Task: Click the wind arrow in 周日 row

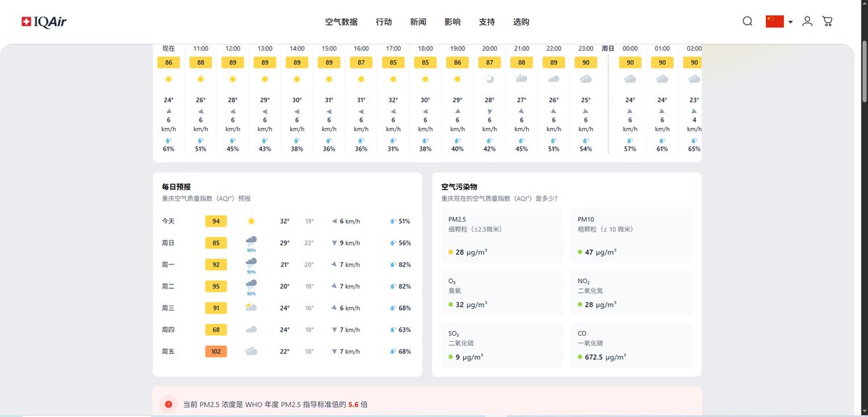Action: (x=334, y=243)
